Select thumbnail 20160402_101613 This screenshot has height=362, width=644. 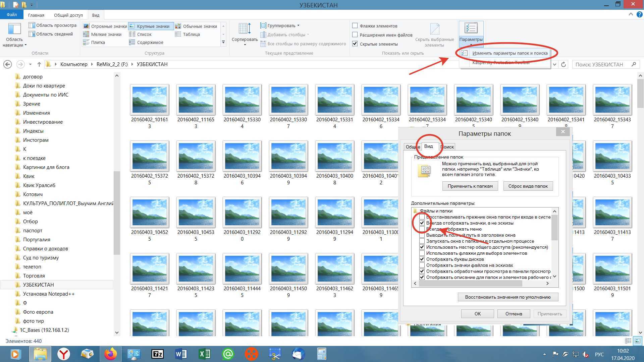click(150, 107)
